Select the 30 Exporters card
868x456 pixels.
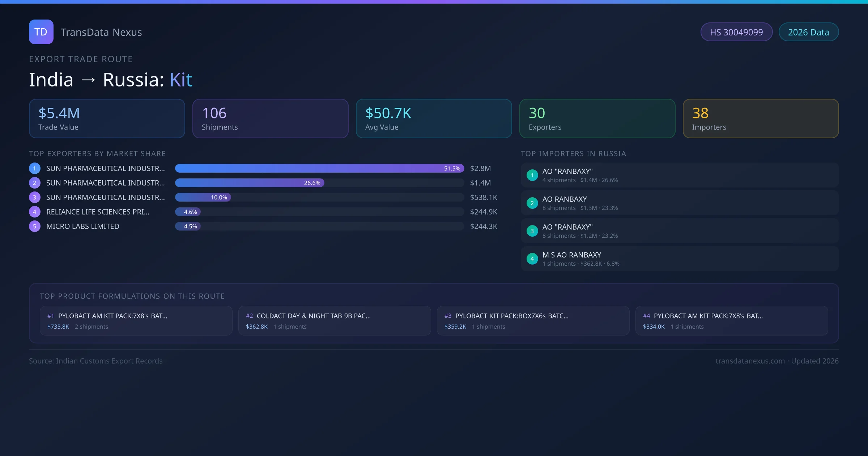pyautogui.click(x=597, y=118)
